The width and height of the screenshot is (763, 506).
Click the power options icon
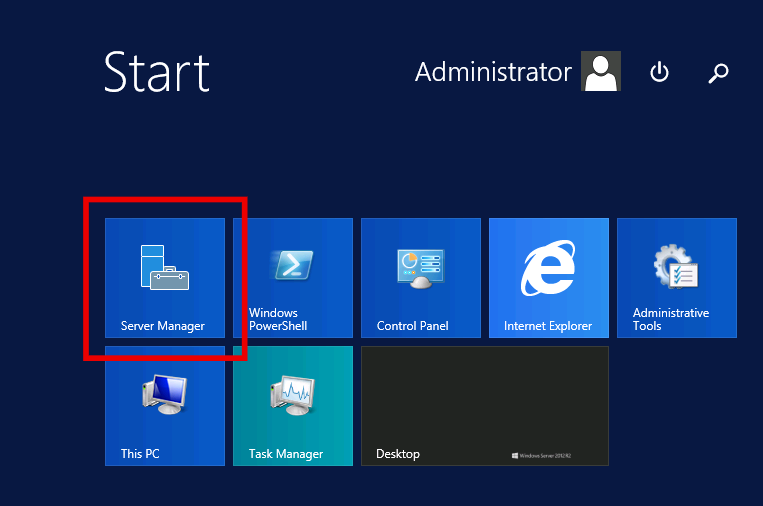pos(659,72)
